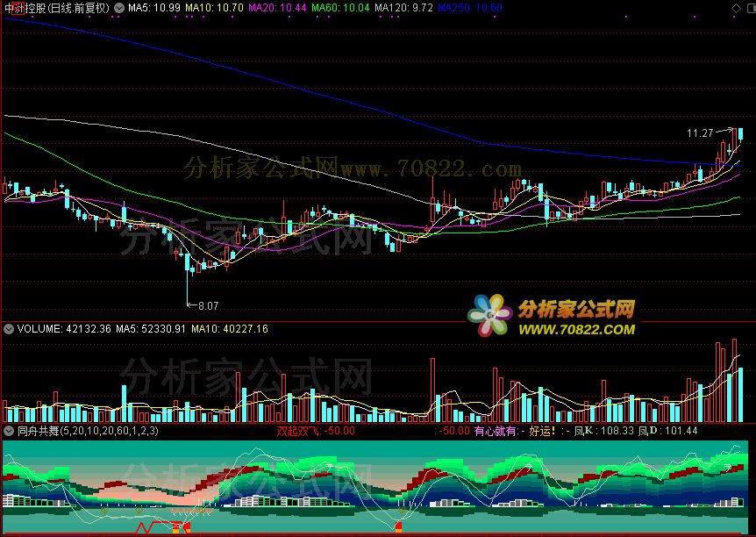Image resolution: width=756 pixels, height=537 pixels.
Task: Click the magenta 有心就有 label
Action: click(x=496, y=431)
